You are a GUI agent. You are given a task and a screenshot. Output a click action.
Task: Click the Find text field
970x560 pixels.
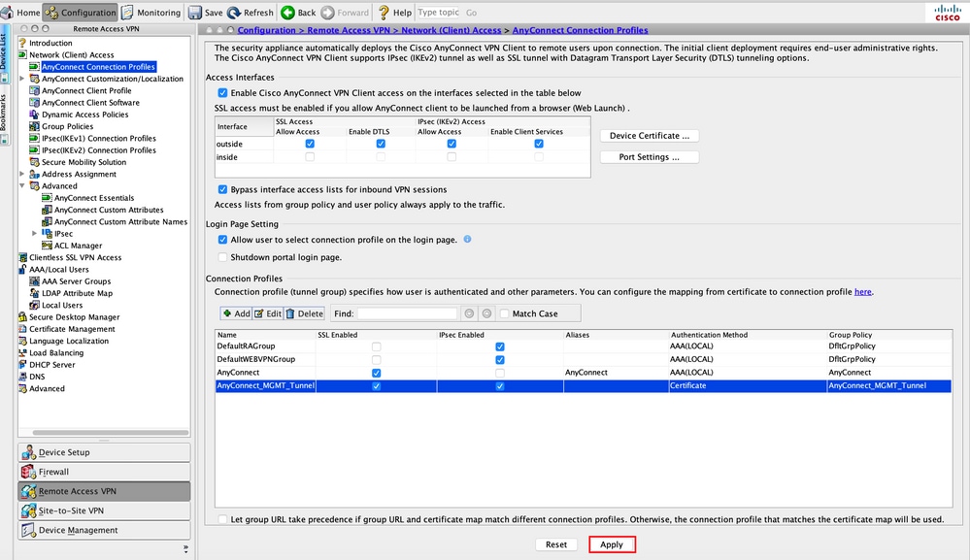(407, 314)
